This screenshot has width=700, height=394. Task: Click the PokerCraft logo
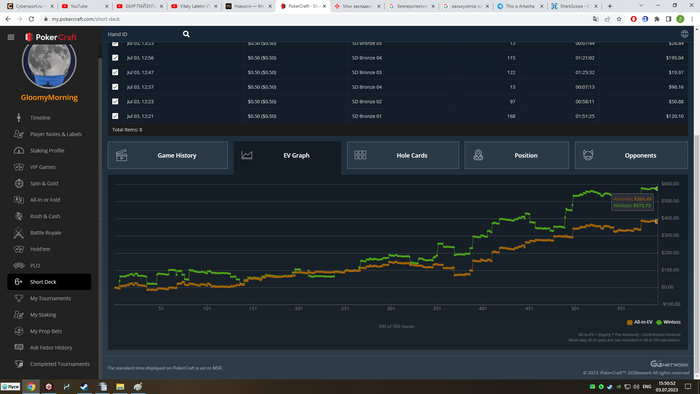pos(51,37)
